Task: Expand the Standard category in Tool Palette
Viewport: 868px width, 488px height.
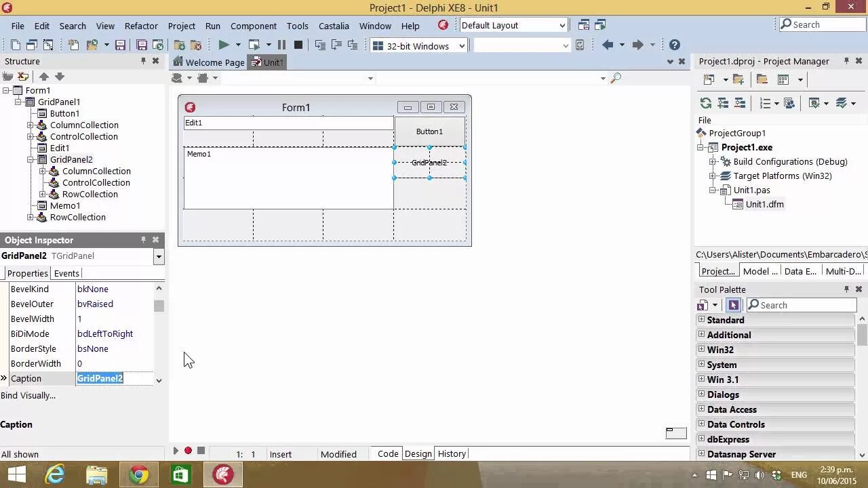Action: pos(702,320)
